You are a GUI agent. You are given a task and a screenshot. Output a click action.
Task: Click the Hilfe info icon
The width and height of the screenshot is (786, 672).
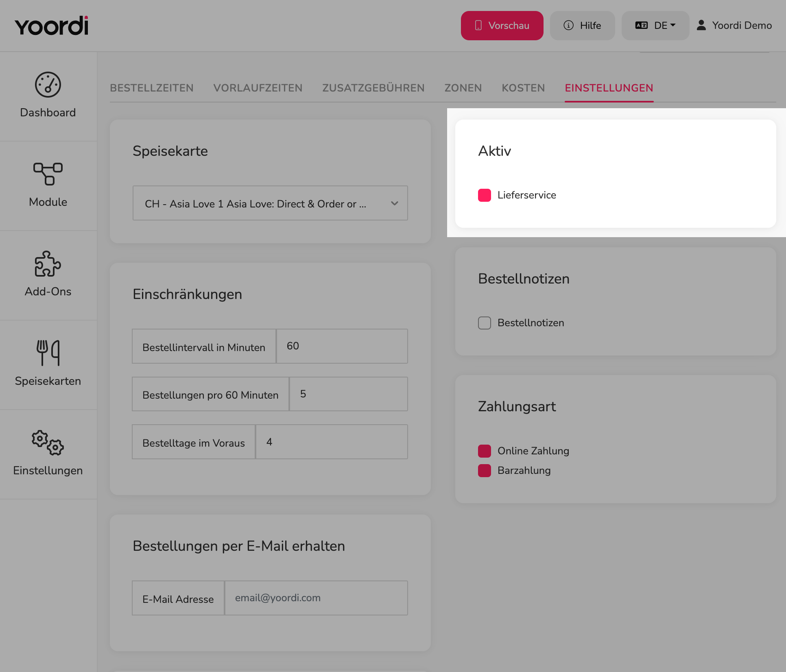(x=568, y=25)
